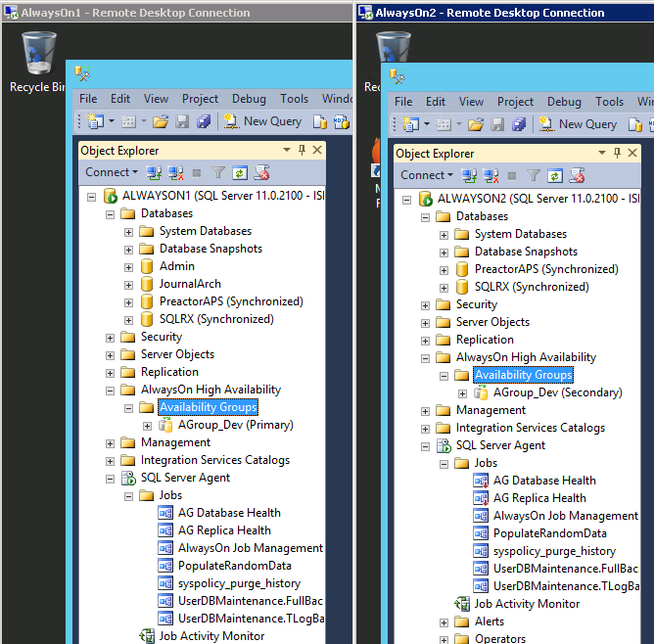Viewport: 654px width, 644px height.
Task: Open the Project menu in AlwaysOn2 window
Action: [515, 102]
